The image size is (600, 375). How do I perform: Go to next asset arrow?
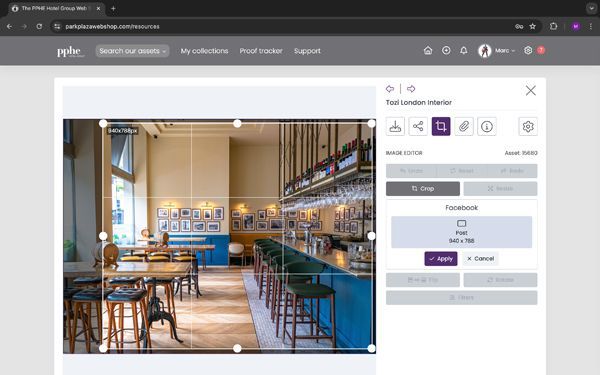(x=411, y=89)
